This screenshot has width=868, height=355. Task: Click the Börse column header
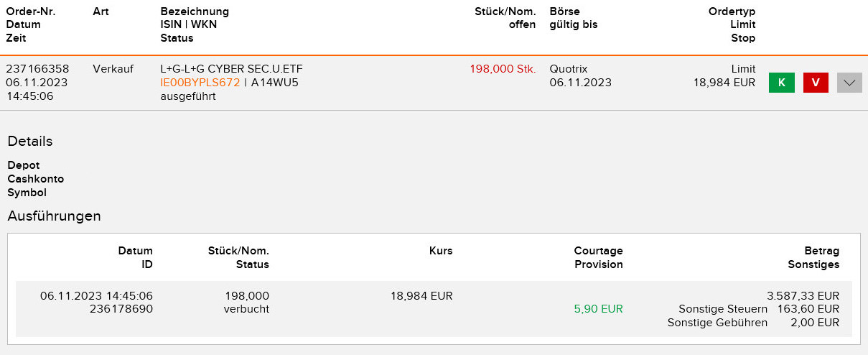[x=564, y=11]
